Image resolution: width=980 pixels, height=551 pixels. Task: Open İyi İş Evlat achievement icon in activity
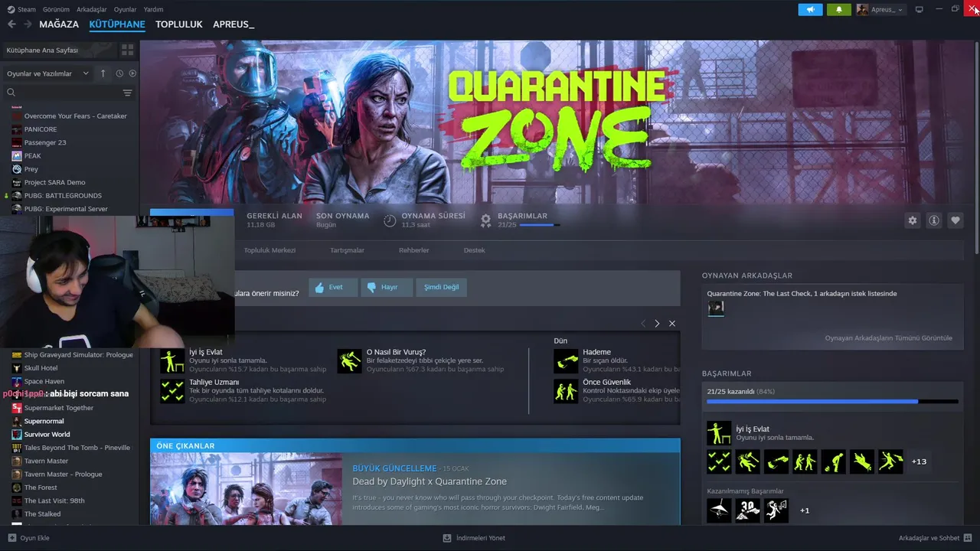pos(172,360)
